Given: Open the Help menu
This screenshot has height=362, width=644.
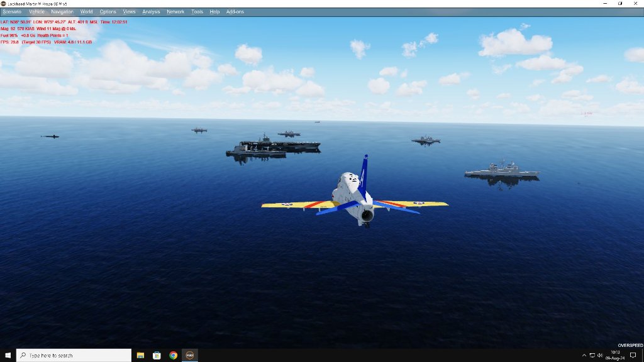Looking at the screenshot, I should pos(214,12).
